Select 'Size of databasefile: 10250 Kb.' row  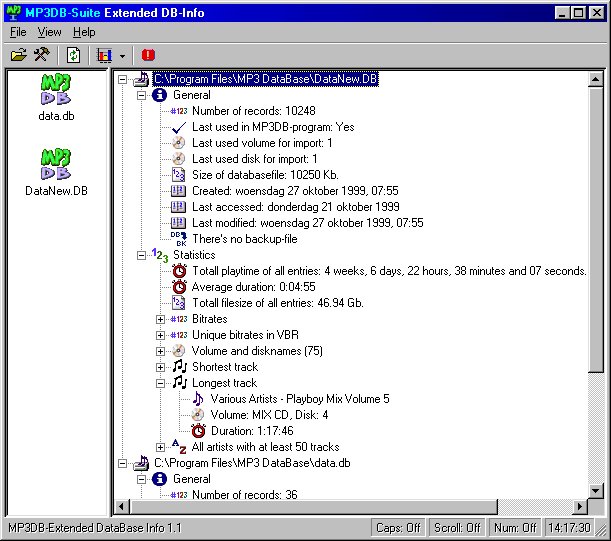[x=265, y=175]
